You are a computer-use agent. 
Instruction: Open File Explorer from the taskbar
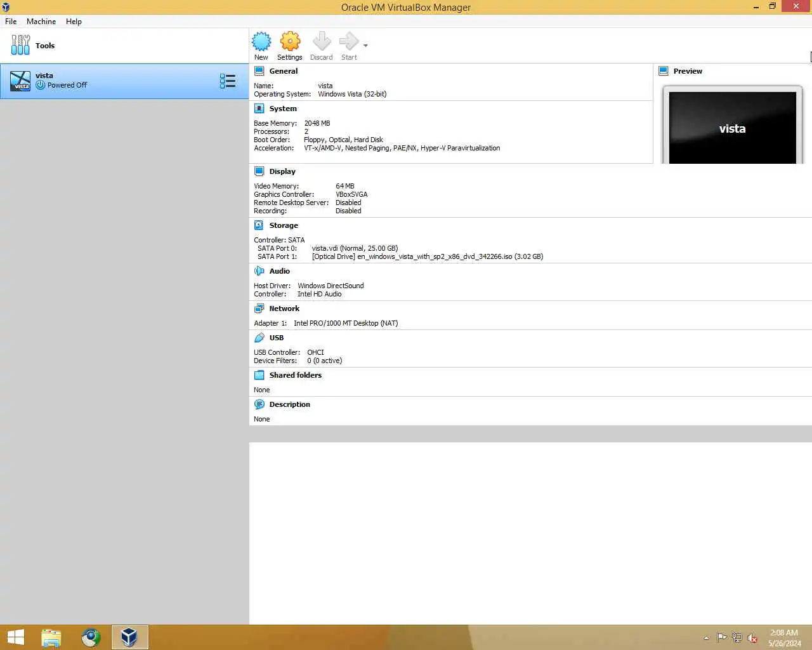coord(51,637)
